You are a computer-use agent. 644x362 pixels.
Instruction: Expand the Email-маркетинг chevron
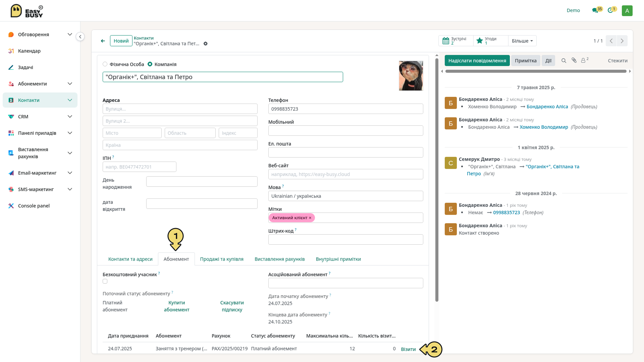point(70,173)
